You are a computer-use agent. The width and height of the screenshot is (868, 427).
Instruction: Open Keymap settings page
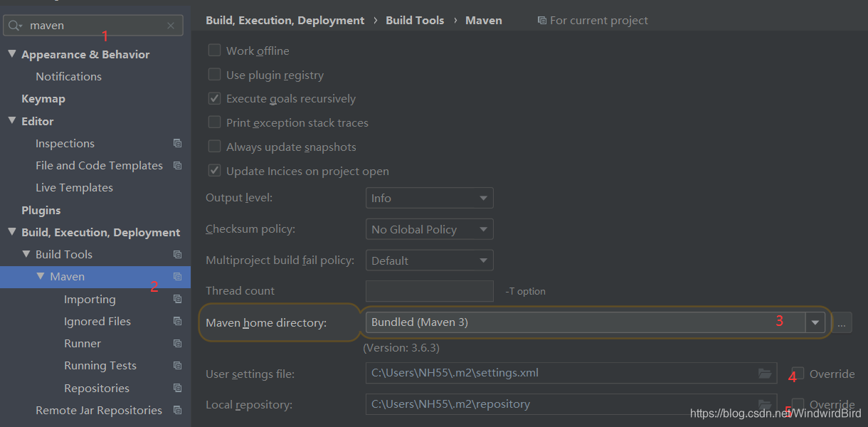(43, 99)
